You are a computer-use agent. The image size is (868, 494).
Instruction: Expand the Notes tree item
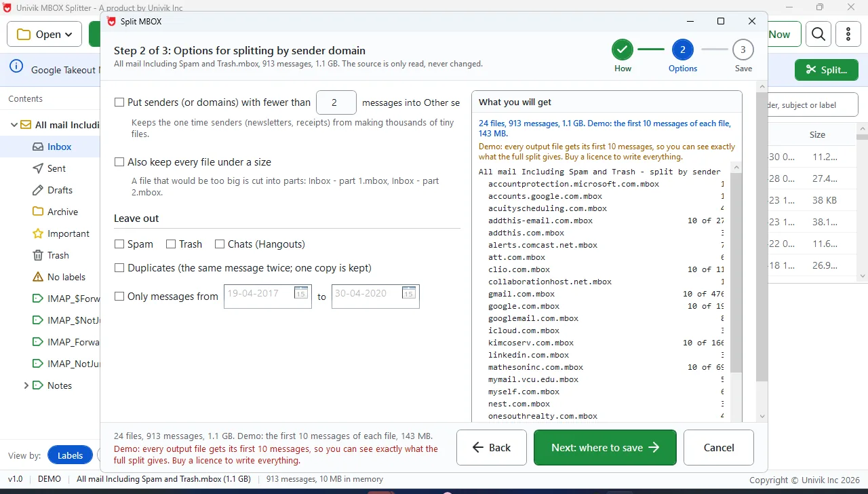tap(26, 385)
